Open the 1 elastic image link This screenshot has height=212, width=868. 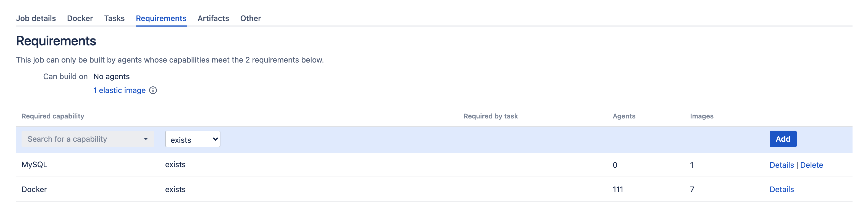point(119,91)
